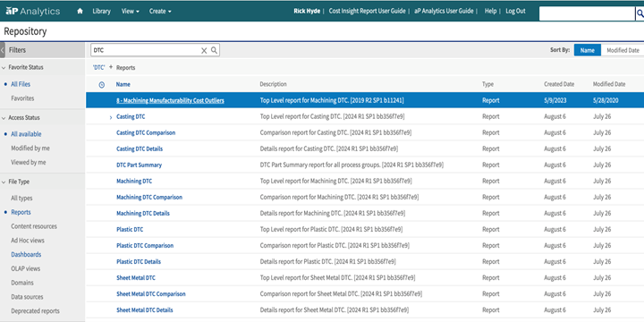Open 8 - Machining Manufacturability Cost Outliers report
The height and width of the screenshot is (322, 644).
pyautogui.click(x=170, y=100)
